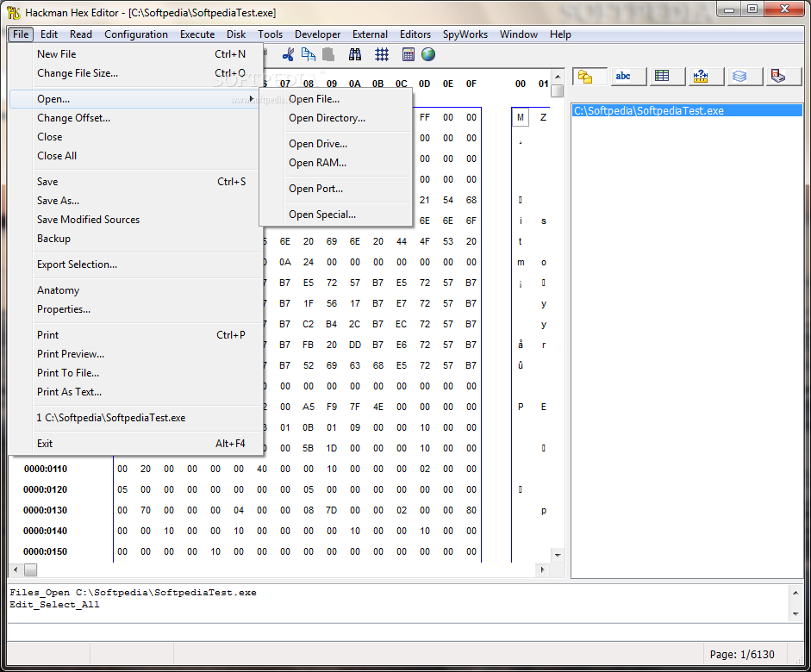Click the grid hash icon in toolbar

tap(382, 54)
